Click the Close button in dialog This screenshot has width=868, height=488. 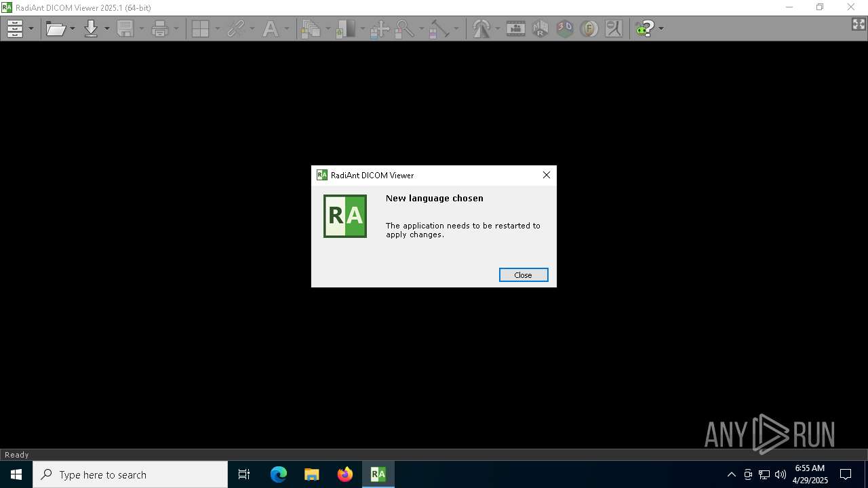(x=524, y=274)
